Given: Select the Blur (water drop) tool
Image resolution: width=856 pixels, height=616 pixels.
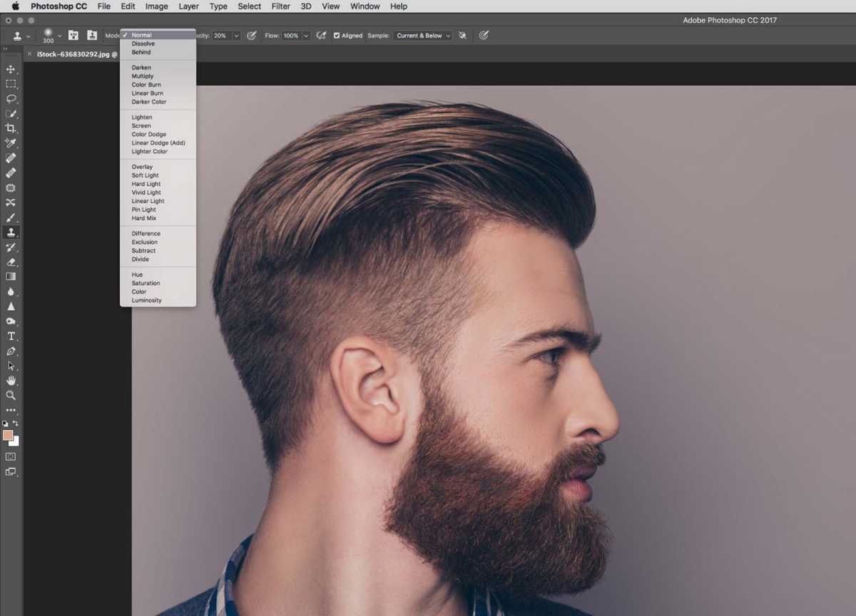Looking at the screenshot, I should tap(11, 292).
